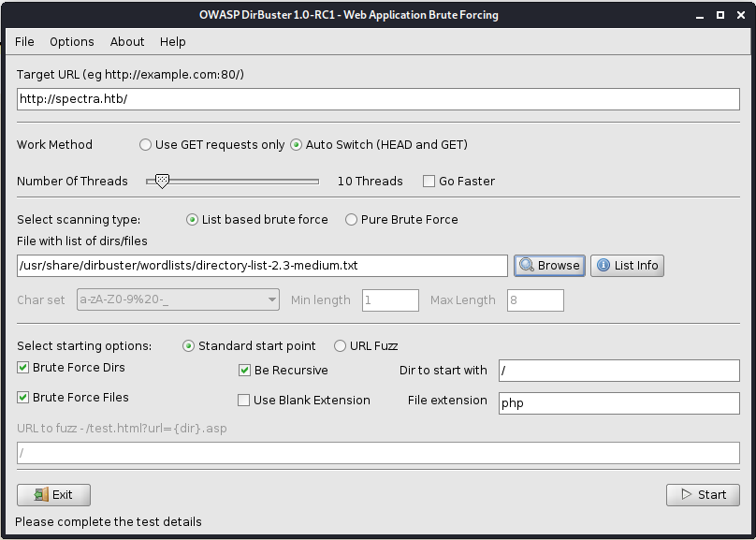Open the About menu
756x540 pixels.
click(127, 42)
